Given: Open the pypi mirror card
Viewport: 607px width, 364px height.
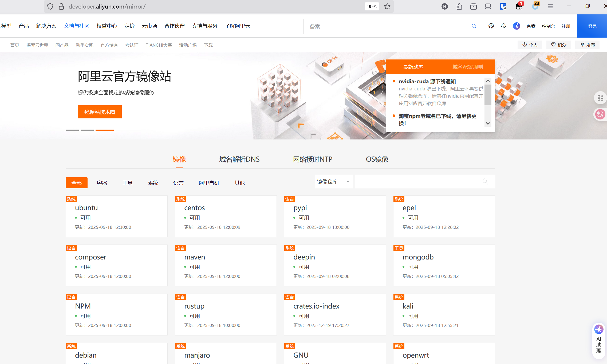Looking at the screenshot, I should coord(335,217).
